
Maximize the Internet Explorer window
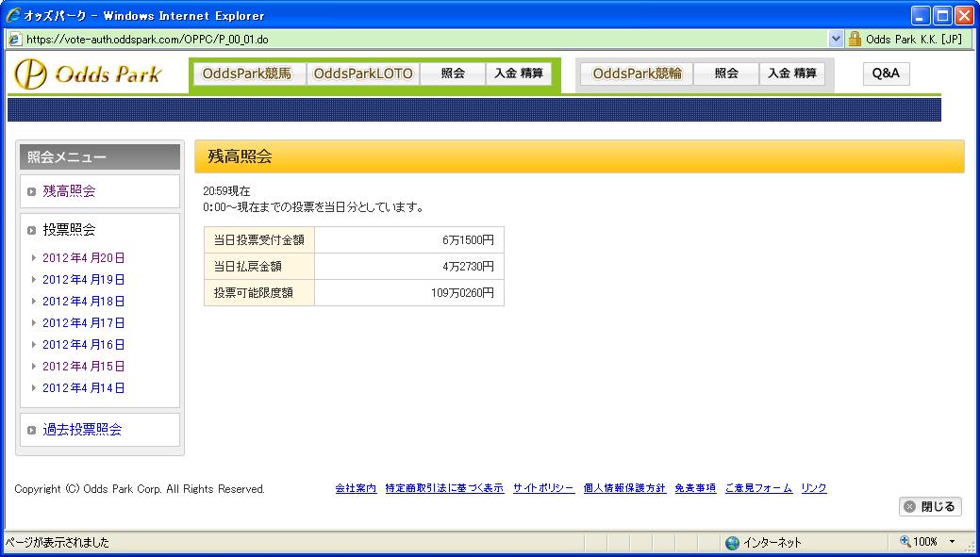pos(942,15)
